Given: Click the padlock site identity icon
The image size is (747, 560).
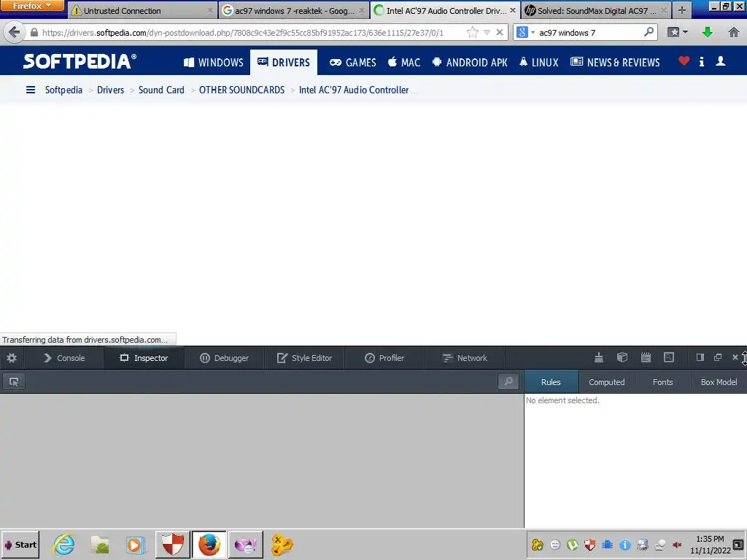Looking at the screenshot, I should pyautogui.click(x=34, y=32).
